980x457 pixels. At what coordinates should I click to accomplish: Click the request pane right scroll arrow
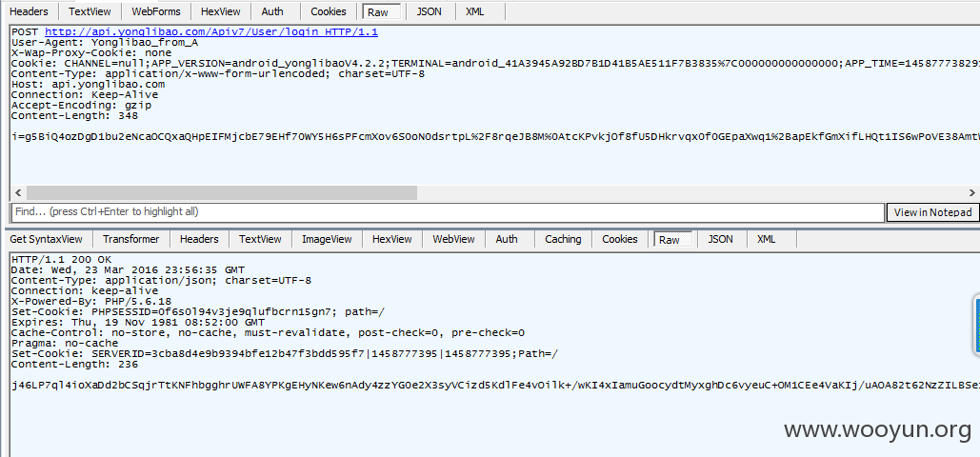point(971,192)
